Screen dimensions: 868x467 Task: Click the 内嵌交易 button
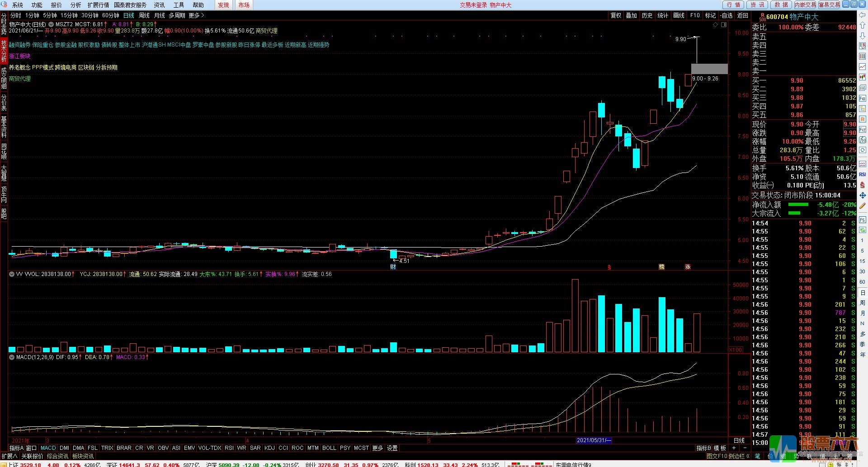[805, 5]
